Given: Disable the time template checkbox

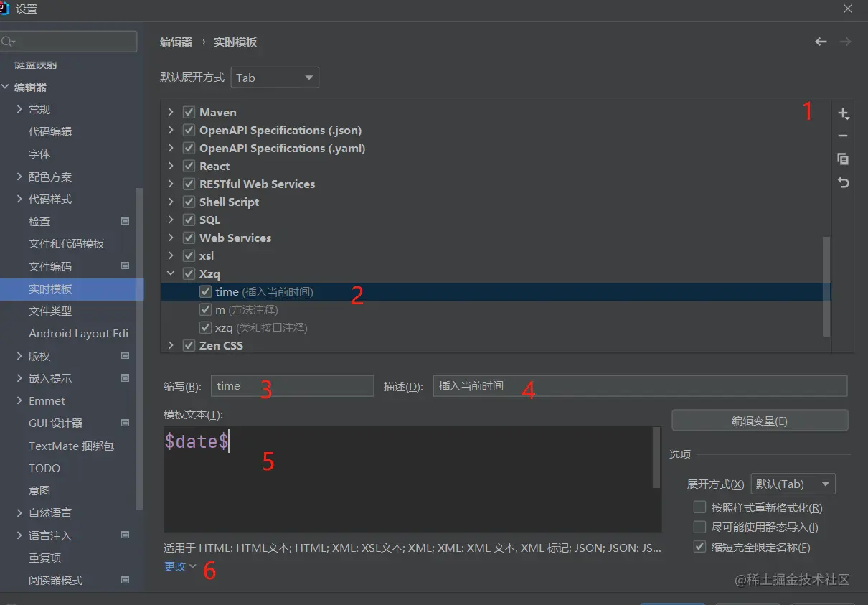Looking at the screenshot, I should point(205,291).
